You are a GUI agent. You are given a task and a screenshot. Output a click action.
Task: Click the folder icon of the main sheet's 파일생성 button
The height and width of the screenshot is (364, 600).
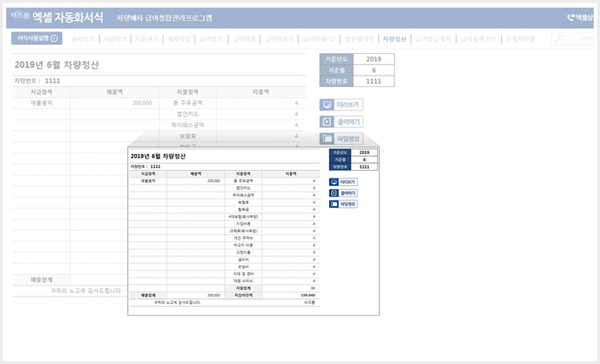327,138
